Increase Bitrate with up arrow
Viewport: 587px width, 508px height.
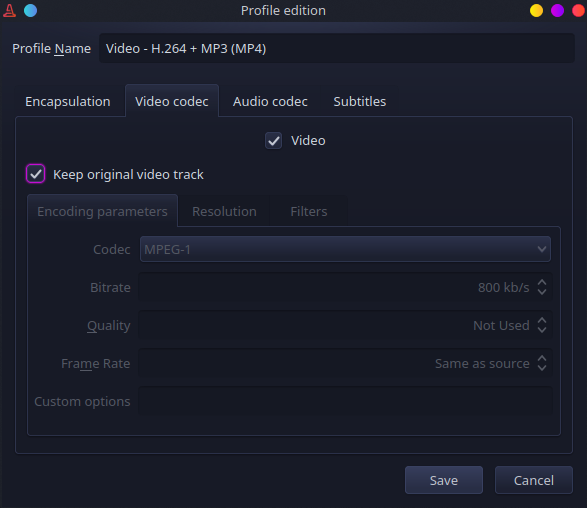coord(542,282)
